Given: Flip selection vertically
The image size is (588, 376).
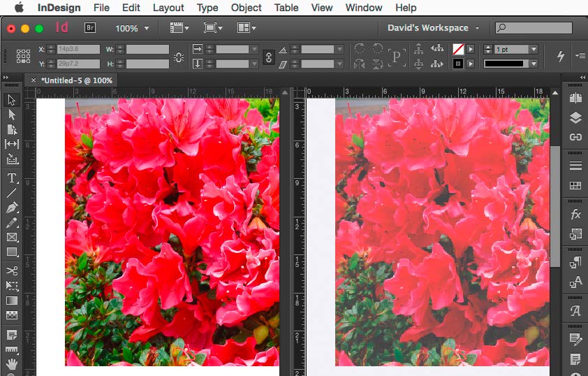Looking at the screenshot, I should pyautogui.click(x=377, y=64).
